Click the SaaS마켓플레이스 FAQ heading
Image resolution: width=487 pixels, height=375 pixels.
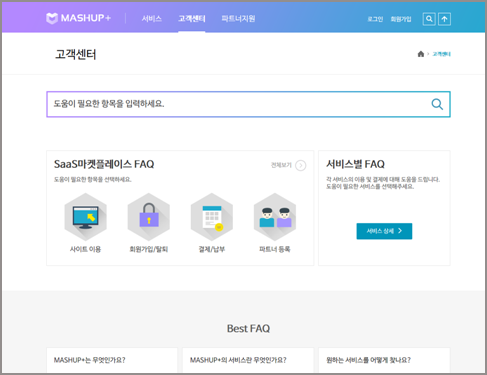pos(104,164)
